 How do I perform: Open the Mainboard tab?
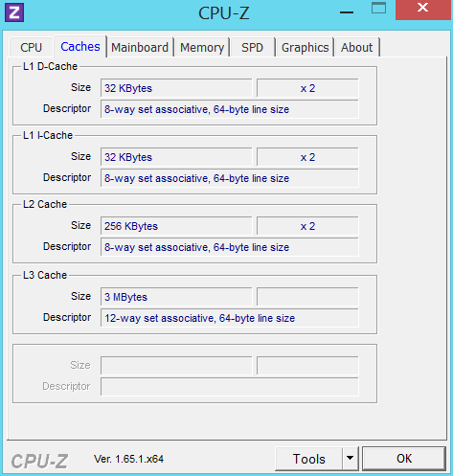click(140, 47)
